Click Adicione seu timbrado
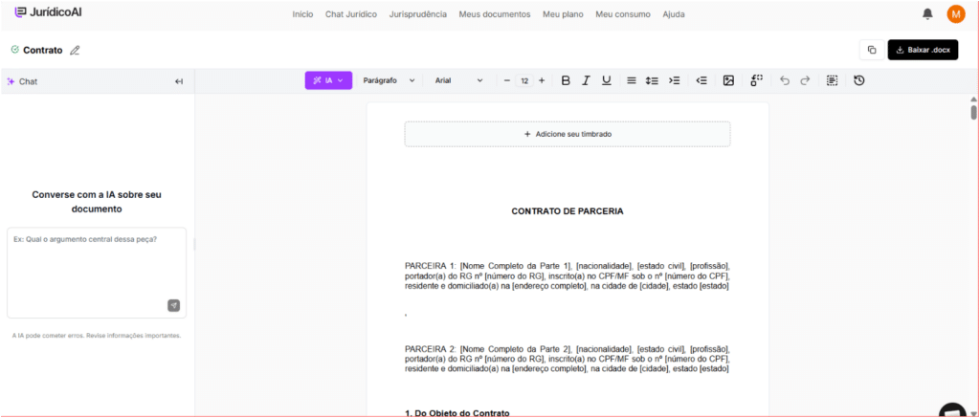 point(568,134)
